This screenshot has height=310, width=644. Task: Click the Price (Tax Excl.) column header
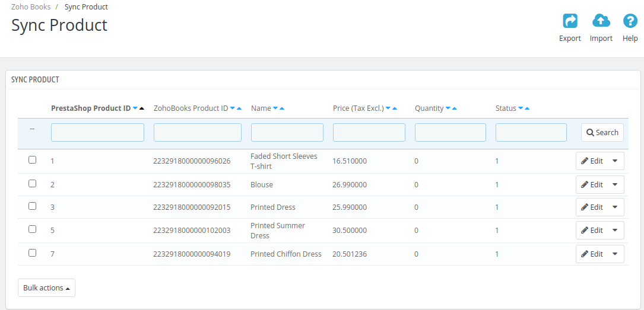click(x=358, y=108)
